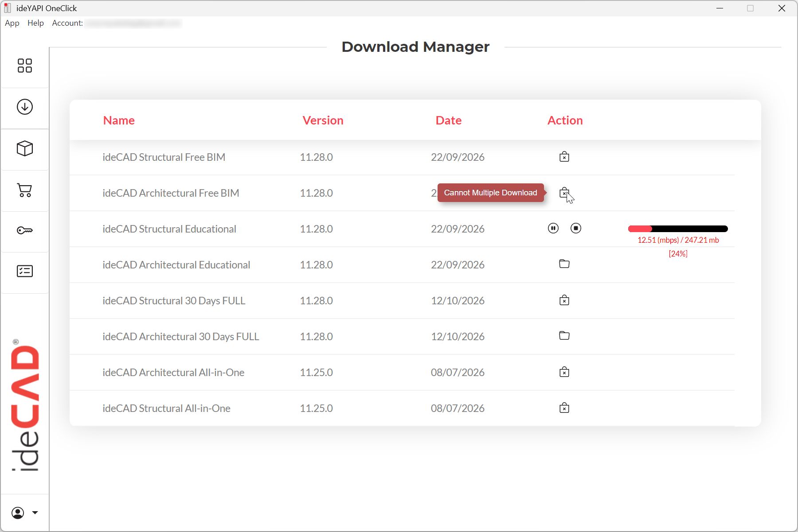Viewport: 798px width, 532px height.
Task: Open folder for ideCAD Architectural 30 Days FULL
Action: [564, 336]
